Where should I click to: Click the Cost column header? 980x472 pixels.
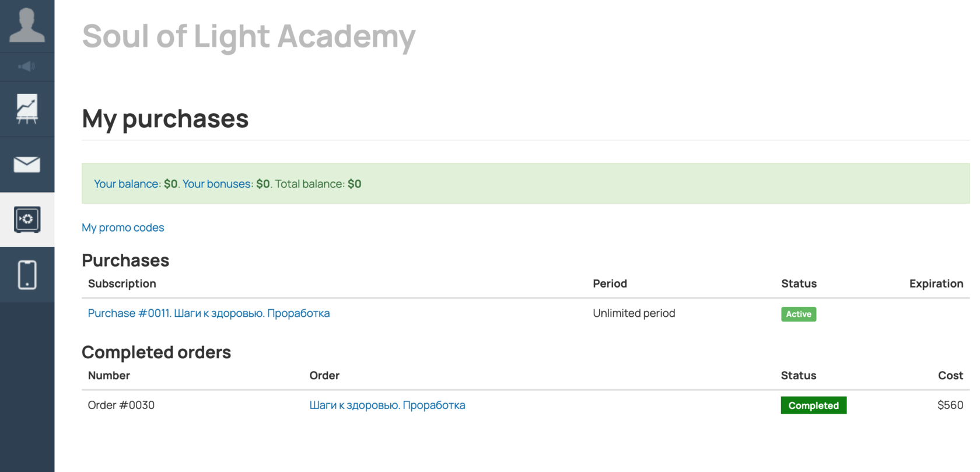click(950, 376)
